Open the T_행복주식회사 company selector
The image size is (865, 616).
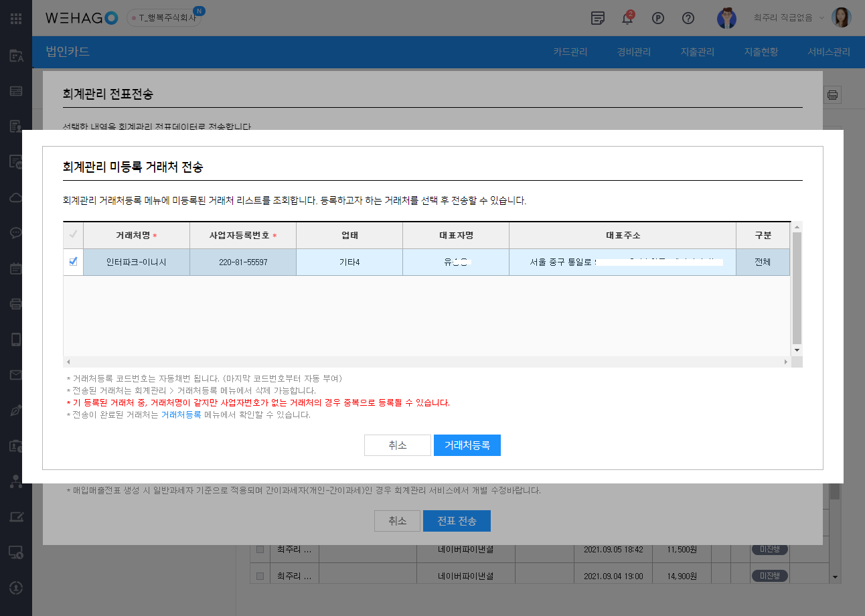point(164,18)
